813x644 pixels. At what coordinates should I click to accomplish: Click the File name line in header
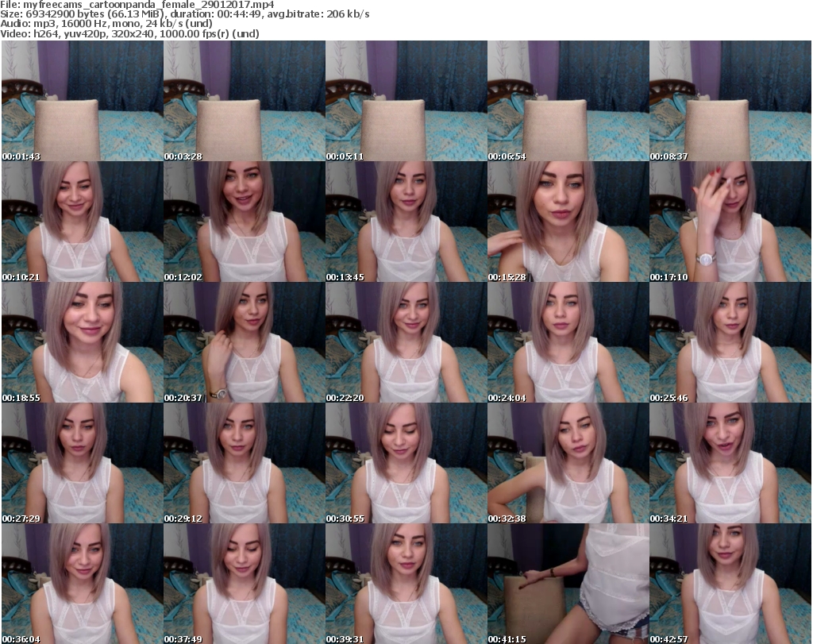pos(137,5)
